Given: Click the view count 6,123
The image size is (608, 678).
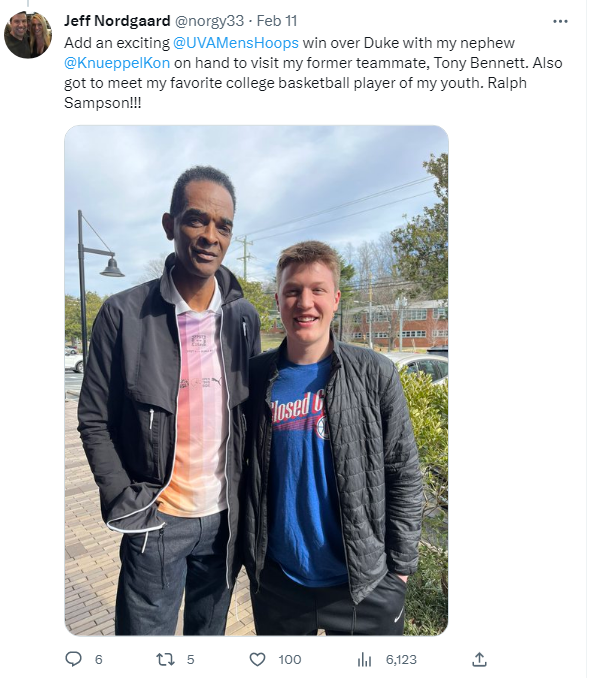Looking at the screenshot, I should click(x=401, y=660).
